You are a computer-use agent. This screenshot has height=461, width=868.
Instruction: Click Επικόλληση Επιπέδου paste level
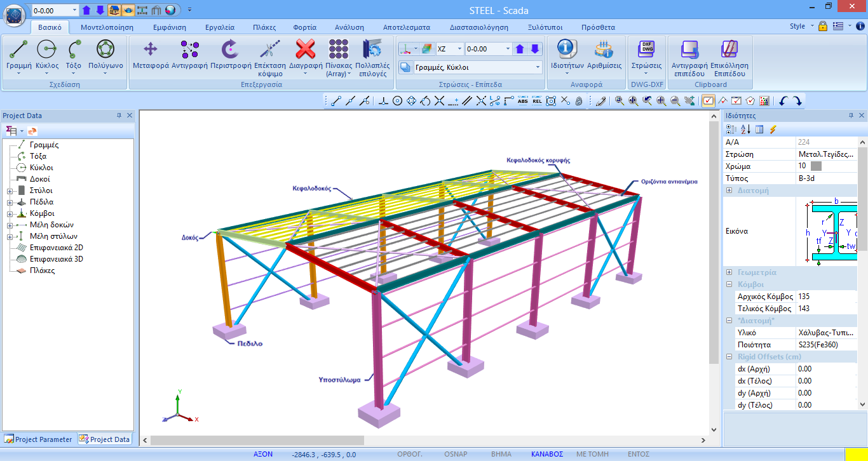[729, 57]
